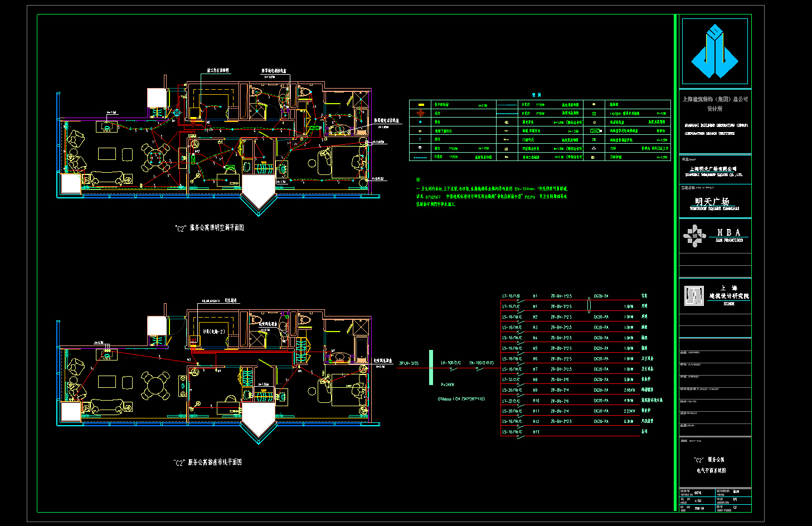The image size is (812, 526).
Task: Select "ZR-BV-3*6" cable spec on M8 row
Action: (x=560, y=379)
